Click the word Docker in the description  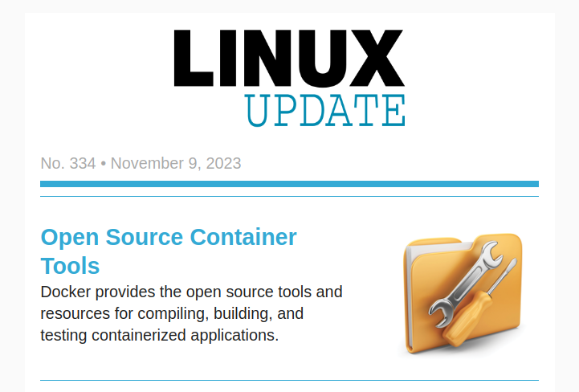pyautogui.click(x=66, y=291)
